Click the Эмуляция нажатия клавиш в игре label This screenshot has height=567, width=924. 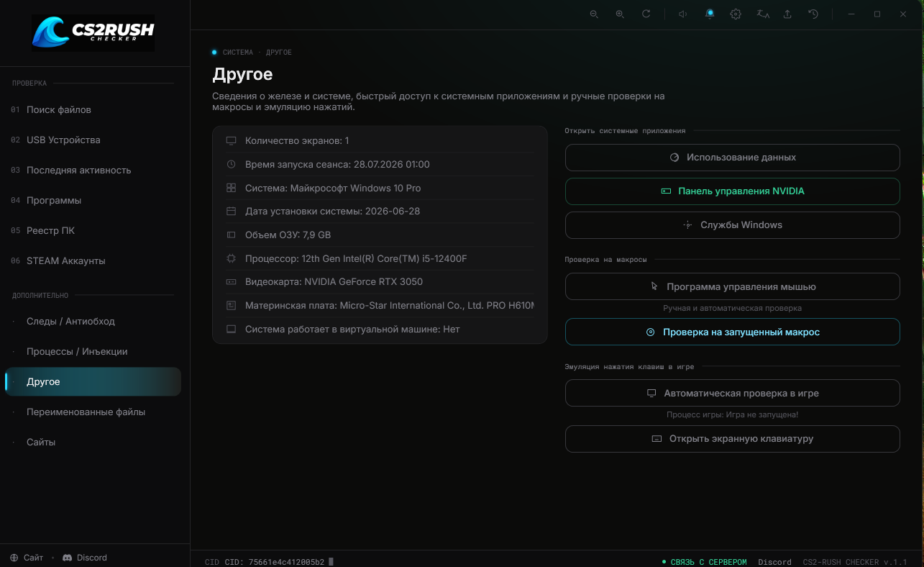pos(629,367)
